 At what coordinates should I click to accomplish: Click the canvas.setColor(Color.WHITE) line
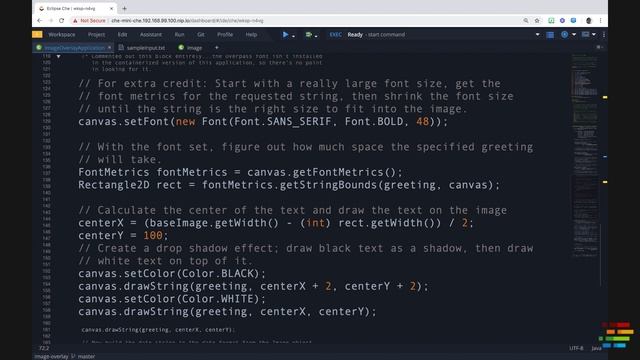coord(172,299)
